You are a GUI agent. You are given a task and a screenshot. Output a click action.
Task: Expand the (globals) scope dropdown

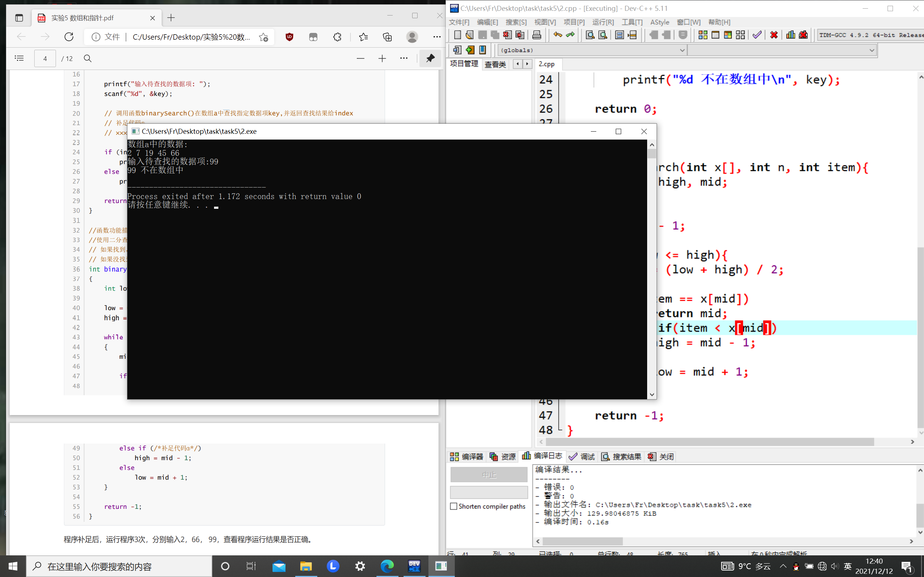(x=682, y=50)
